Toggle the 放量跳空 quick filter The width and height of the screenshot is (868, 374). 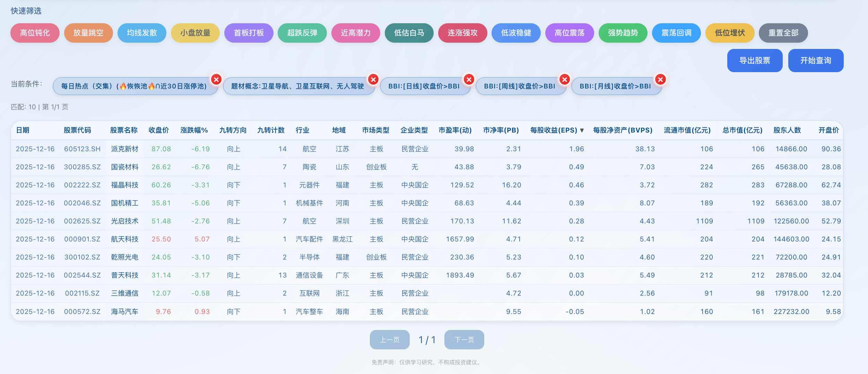pyautogui.click(x=88, y=33)
